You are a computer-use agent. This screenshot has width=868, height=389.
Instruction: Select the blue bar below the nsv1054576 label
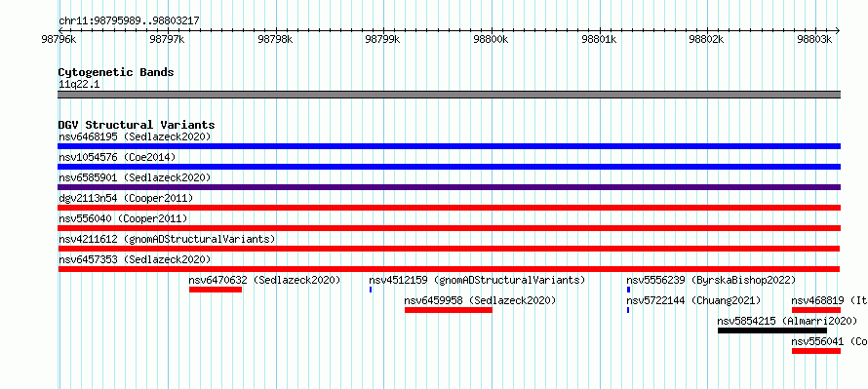(449, 167)
